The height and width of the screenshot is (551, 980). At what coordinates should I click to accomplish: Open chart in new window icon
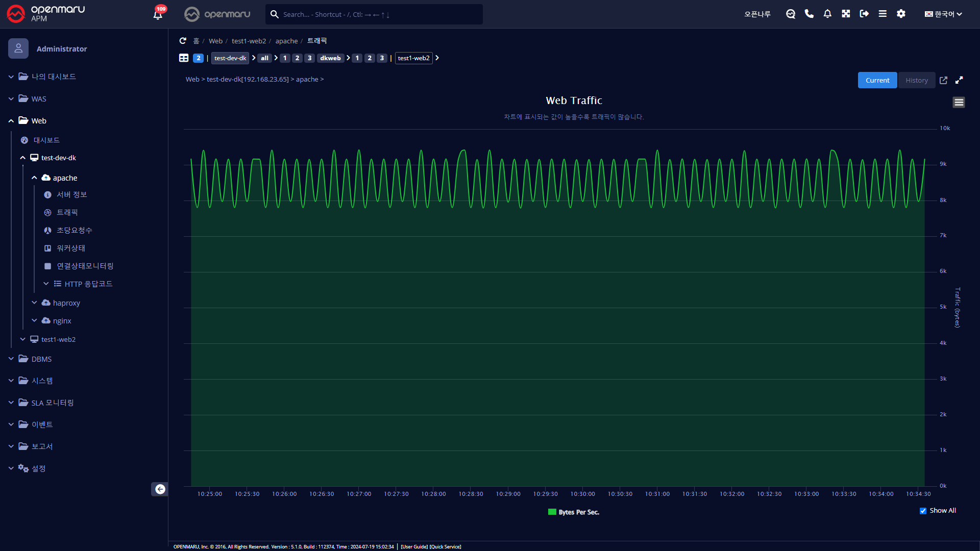click(x=943, y=80)
